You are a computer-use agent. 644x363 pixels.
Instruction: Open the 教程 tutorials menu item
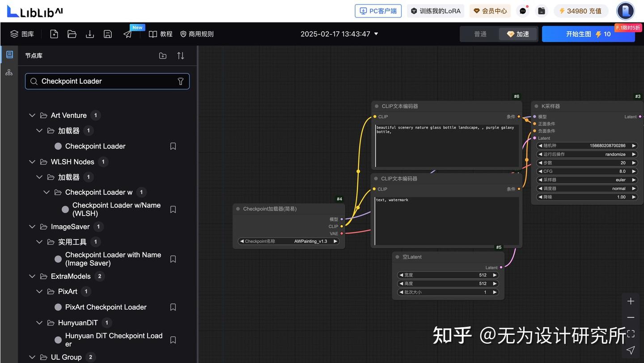tap(160, 34)
